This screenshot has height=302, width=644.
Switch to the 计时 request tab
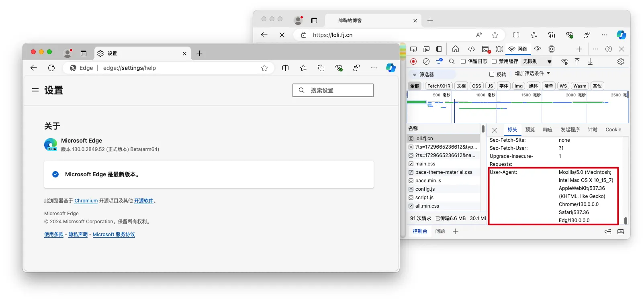pos(593,130)
